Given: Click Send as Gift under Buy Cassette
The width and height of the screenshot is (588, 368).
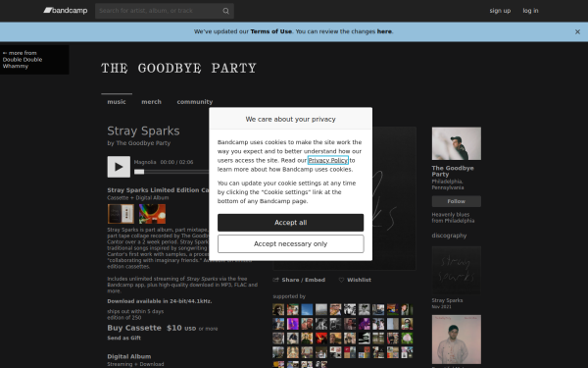Looking at the screenshot, I should pos(124,338).
